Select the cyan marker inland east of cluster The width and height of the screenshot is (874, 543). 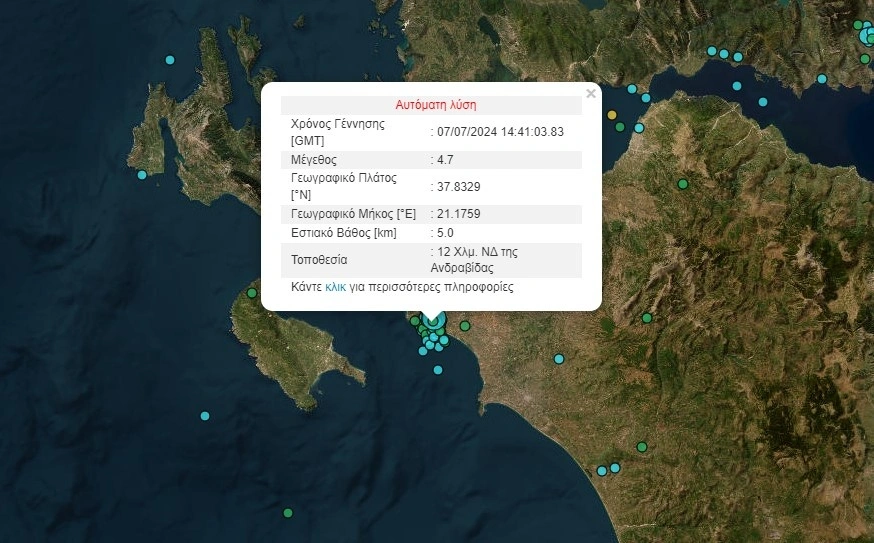[559, 359]
